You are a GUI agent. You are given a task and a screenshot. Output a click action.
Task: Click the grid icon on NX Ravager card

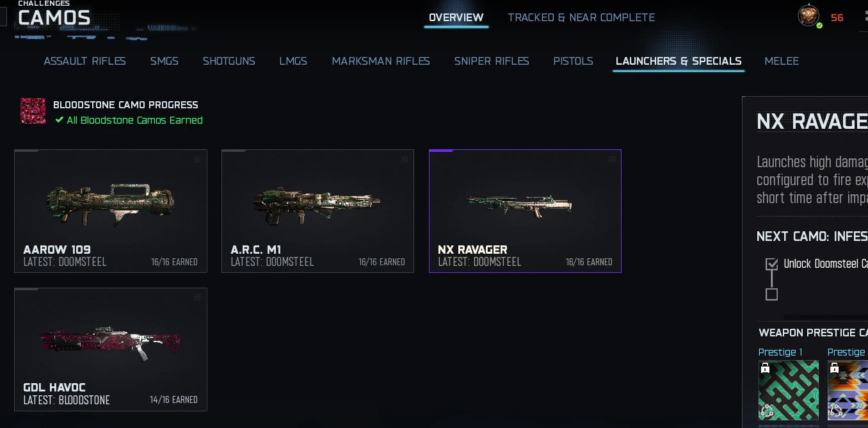click(612, 159)
